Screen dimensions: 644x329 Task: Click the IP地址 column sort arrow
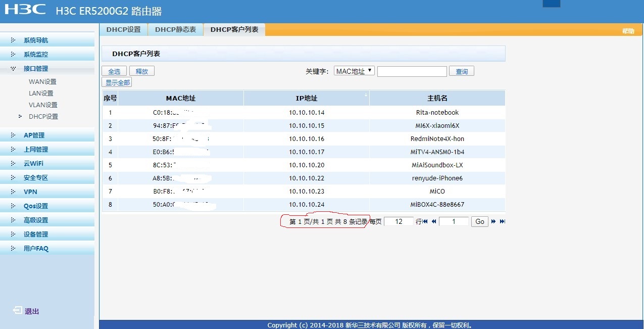click(366, 95)
